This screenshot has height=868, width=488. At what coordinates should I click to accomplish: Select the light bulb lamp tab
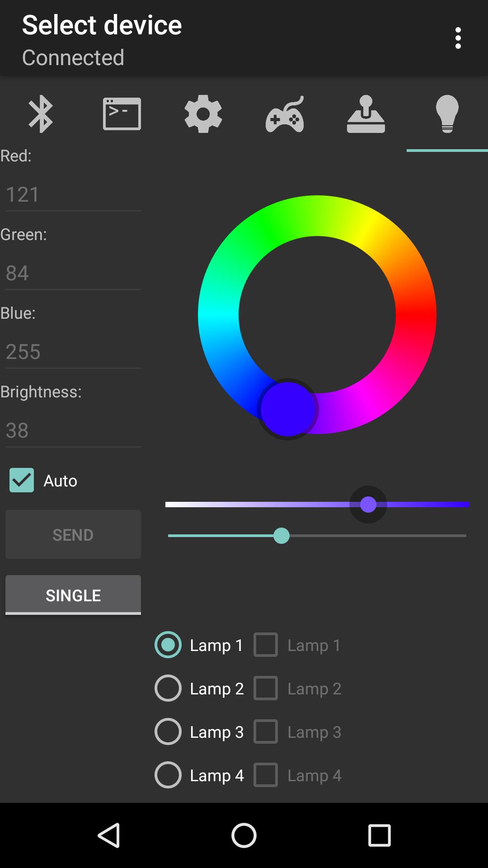[447, 114]
